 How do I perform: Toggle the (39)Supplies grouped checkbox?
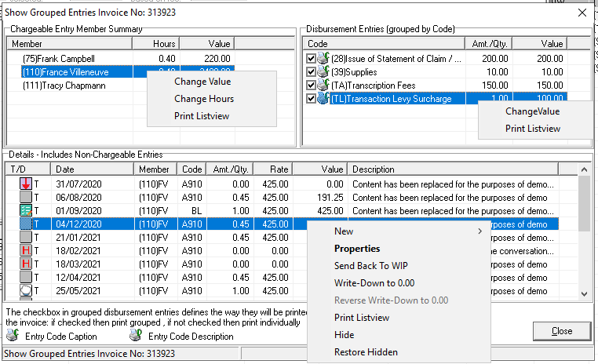311,72
